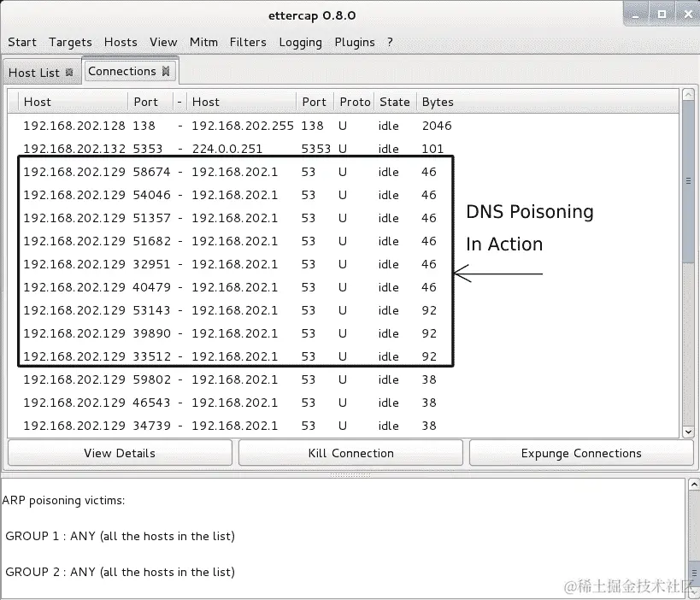Click scroll-up arrow of connections list
This screenshot has width=700, height=600.
coord(688,94)
